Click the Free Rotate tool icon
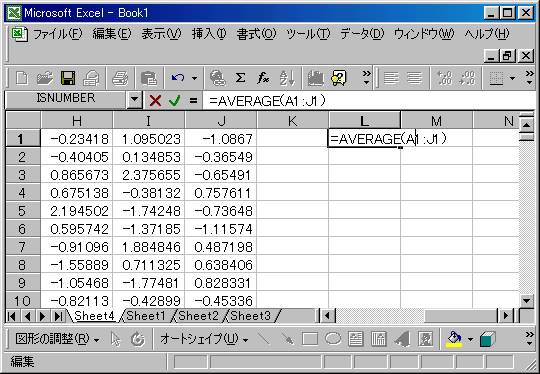The height and width of the screenshot is (374, 540). coord(138,339)
